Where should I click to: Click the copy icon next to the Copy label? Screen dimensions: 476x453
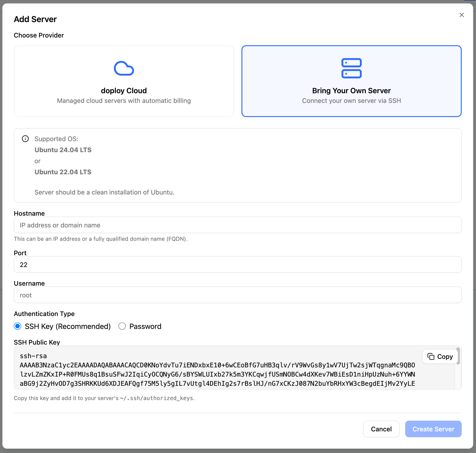tap(431, 356)
